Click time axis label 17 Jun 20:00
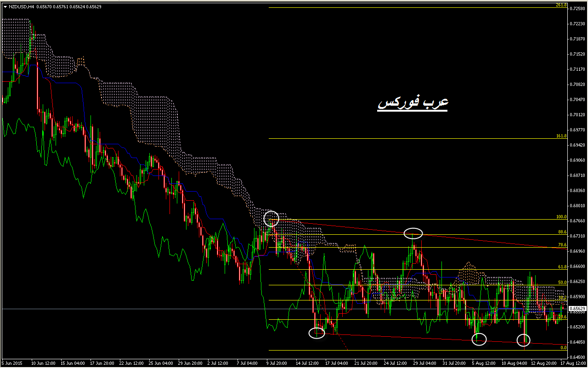Image resolution: width=588 pixels, height=368 pixels. (x=102, y=363)
